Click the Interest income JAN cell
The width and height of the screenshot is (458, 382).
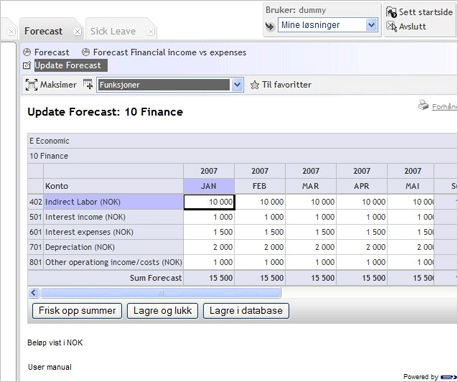pos(209,217)
